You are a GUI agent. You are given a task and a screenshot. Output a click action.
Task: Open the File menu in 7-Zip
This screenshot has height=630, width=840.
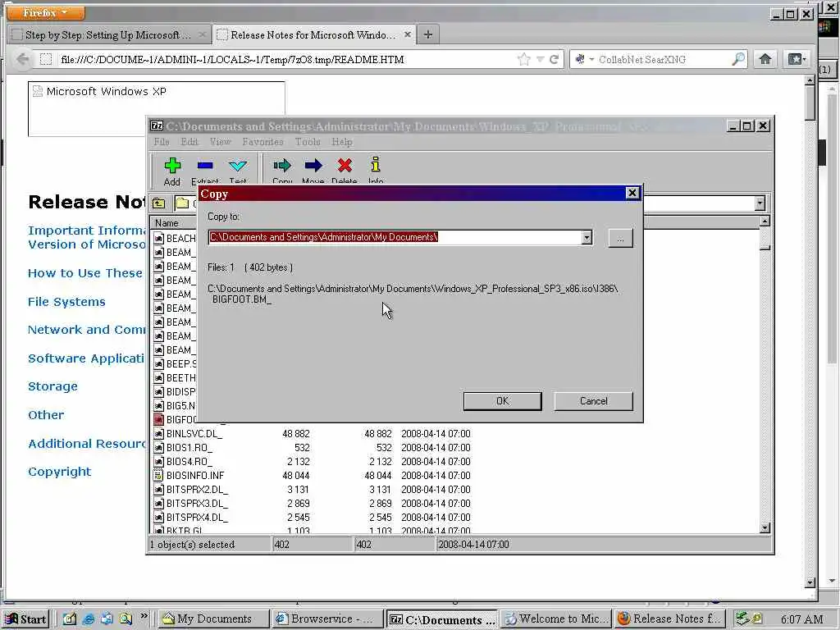coord(162,142)
